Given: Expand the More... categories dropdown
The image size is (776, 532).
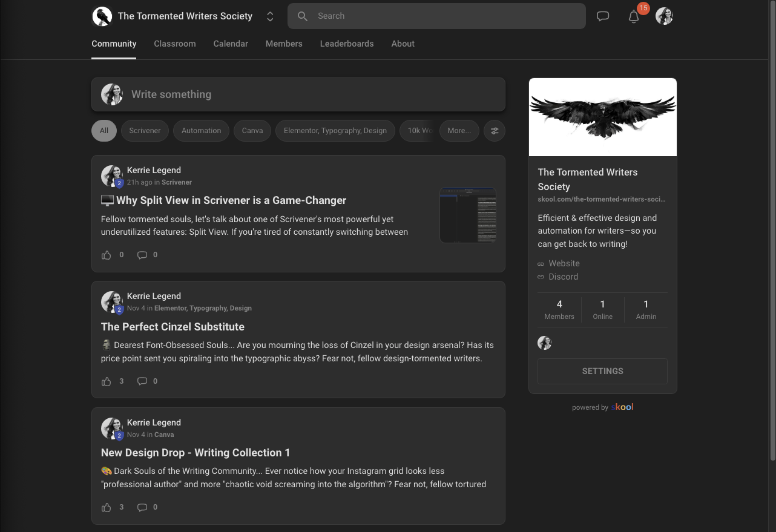Looking at the screenshot, I should [x=459, y=131].
